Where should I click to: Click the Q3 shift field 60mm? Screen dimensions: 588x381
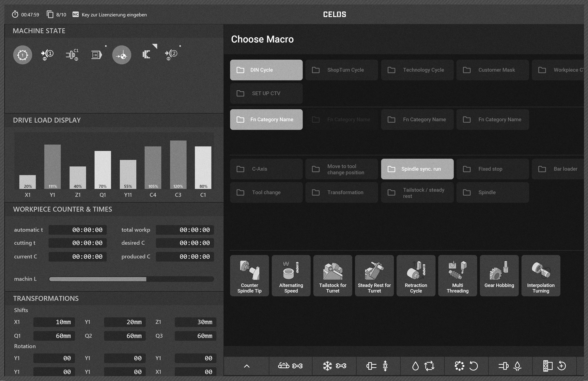click(195, 336)
